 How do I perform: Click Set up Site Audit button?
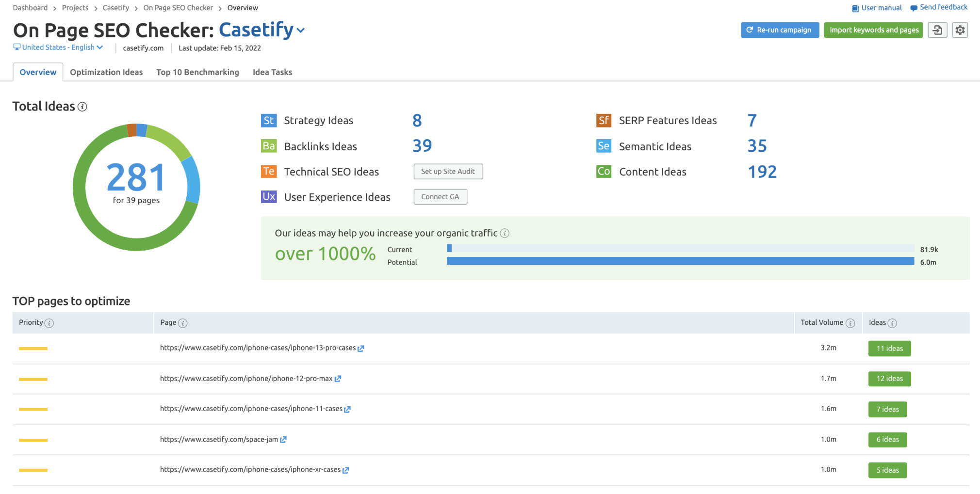tap(448, 171)
